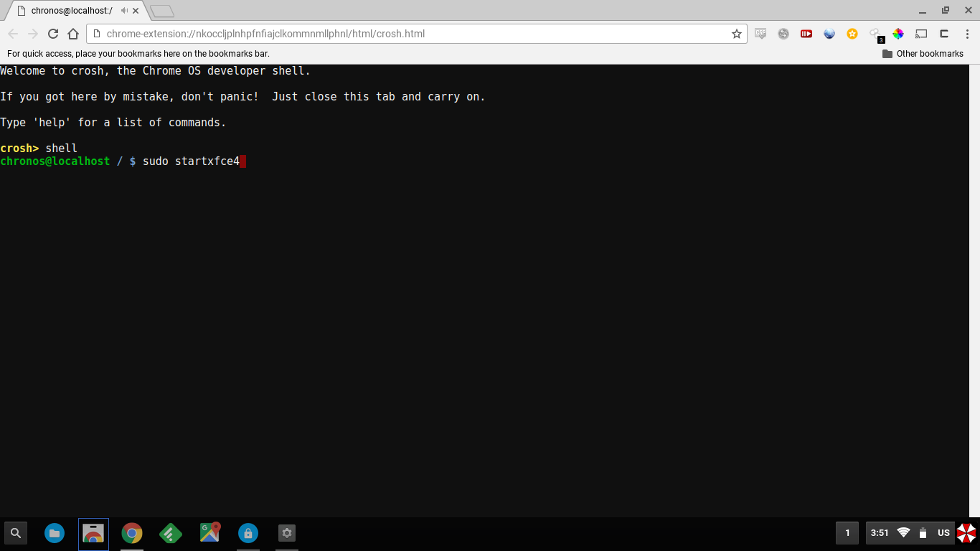The height and width of the screenshot is (551, 980).
Task: Click the page info icon in the address bar
Action: [96, 34]
